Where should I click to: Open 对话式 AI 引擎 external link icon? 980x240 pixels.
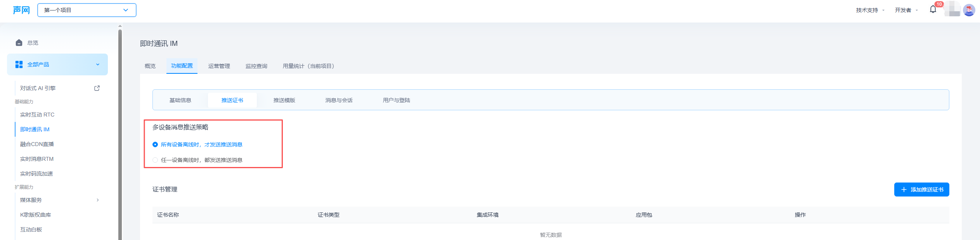pos(97,88)
